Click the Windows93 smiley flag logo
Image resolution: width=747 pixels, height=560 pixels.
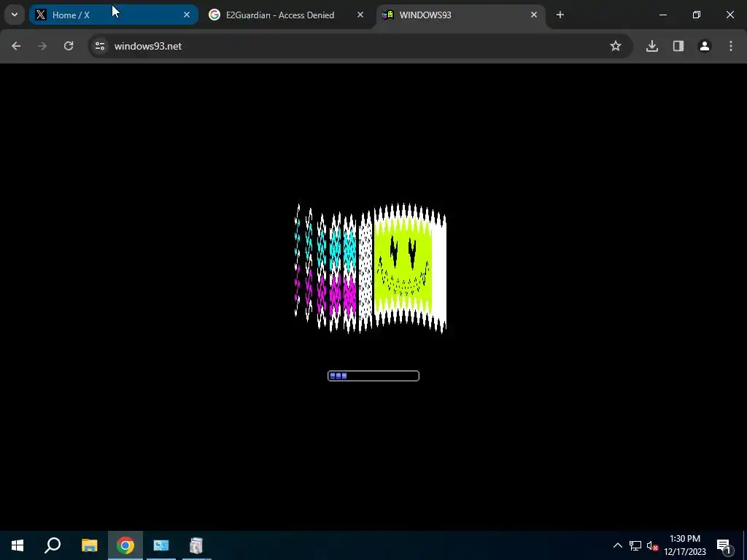pos(371,268)
